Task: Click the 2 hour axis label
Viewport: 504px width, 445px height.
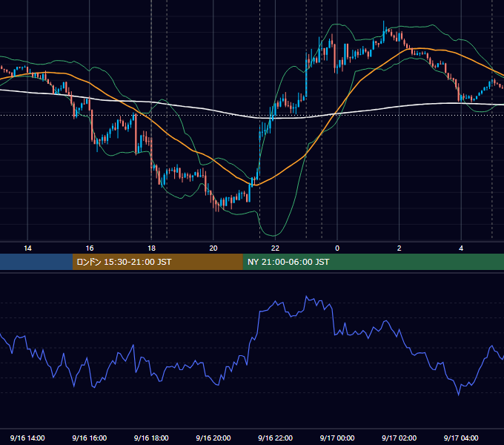Action: click(399, 248)
